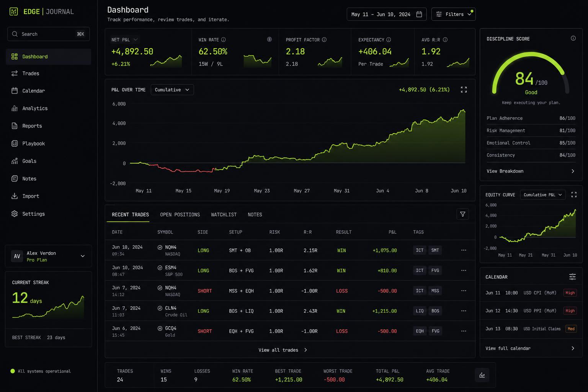
Task: Open more options for the ESM4 trade
Action: tap(464, 271)
